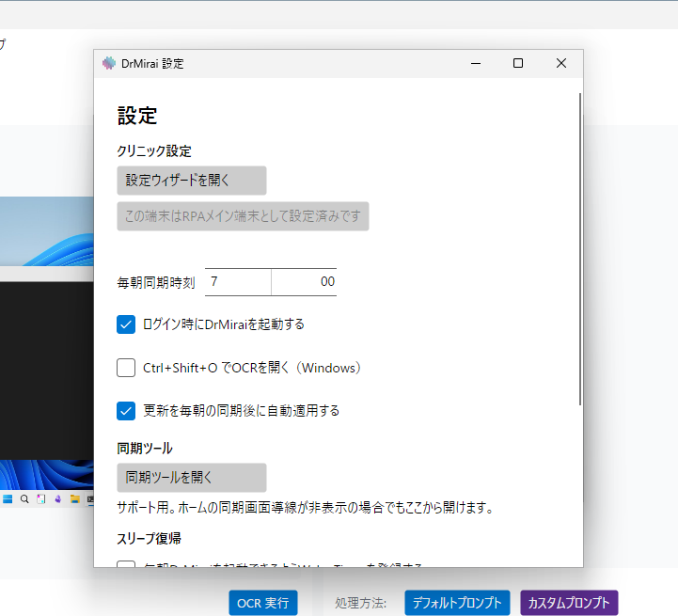
Task: Click the DrMirai logo icon in title bar
Action: (109, 64)
